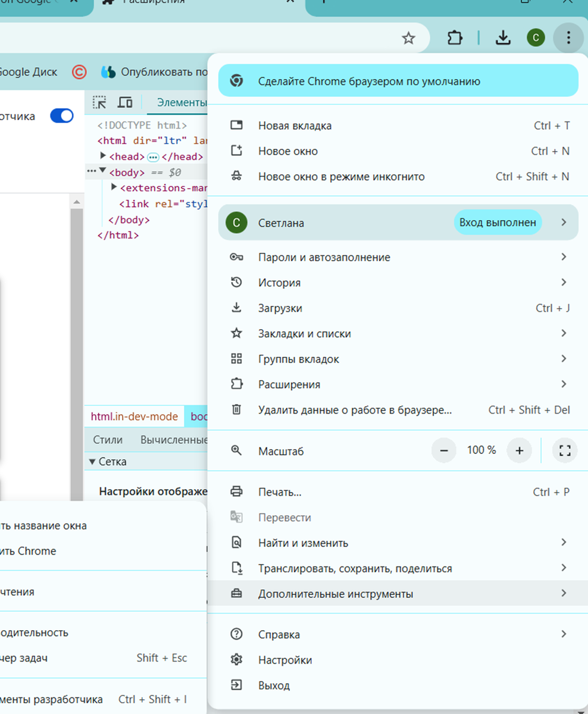
Task: Click the page vertical scrollbar up arrow
Action: click(x=76, y=203)
